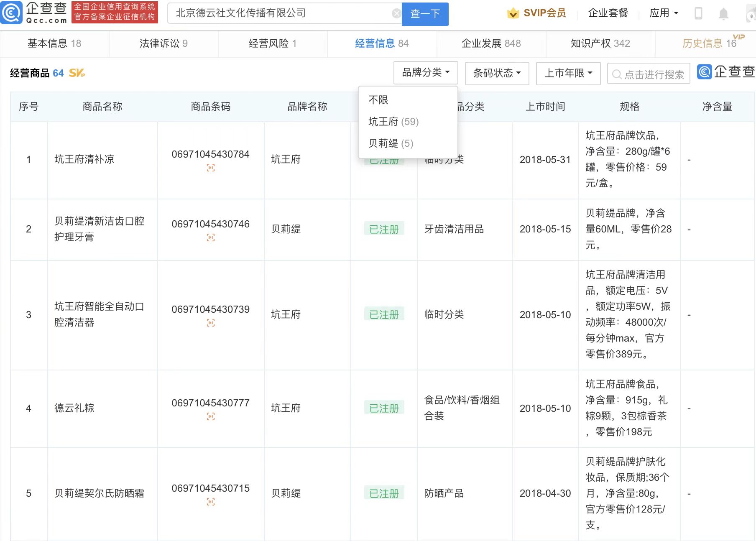This screenshot has width=756, height=541.
Task: Click the Qcc.com logo icon
Action: click(x=11, y=13)
